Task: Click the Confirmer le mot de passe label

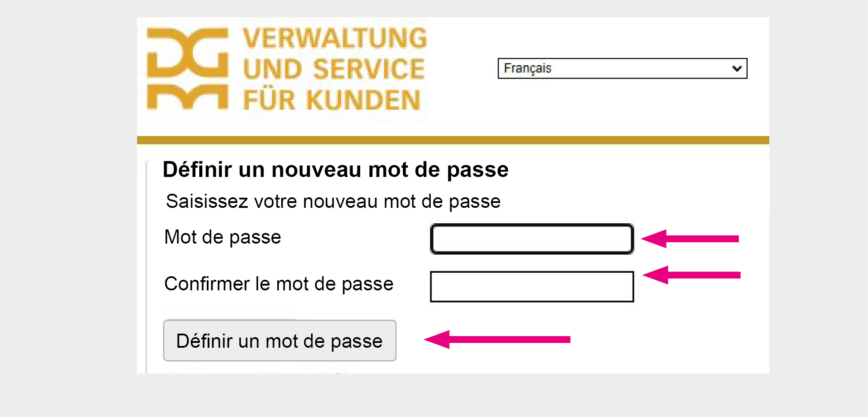Action: pos(279,284)
